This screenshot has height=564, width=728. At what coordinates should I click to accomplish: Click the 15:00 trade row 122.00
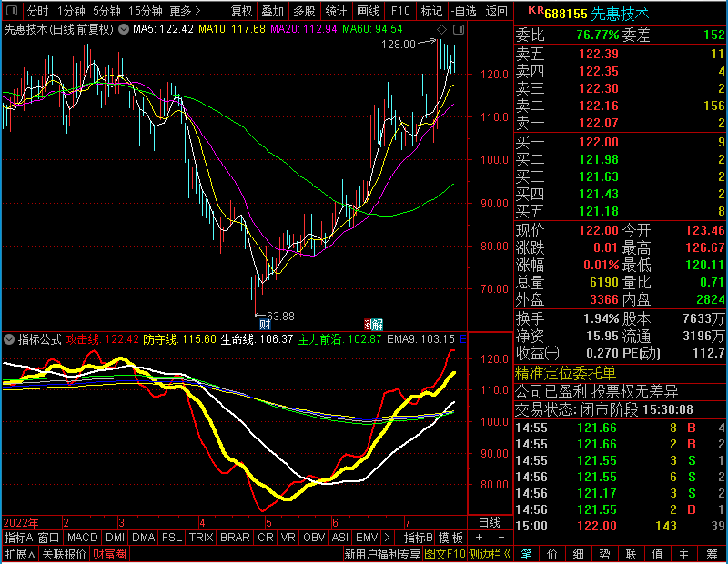coord(621,526)
